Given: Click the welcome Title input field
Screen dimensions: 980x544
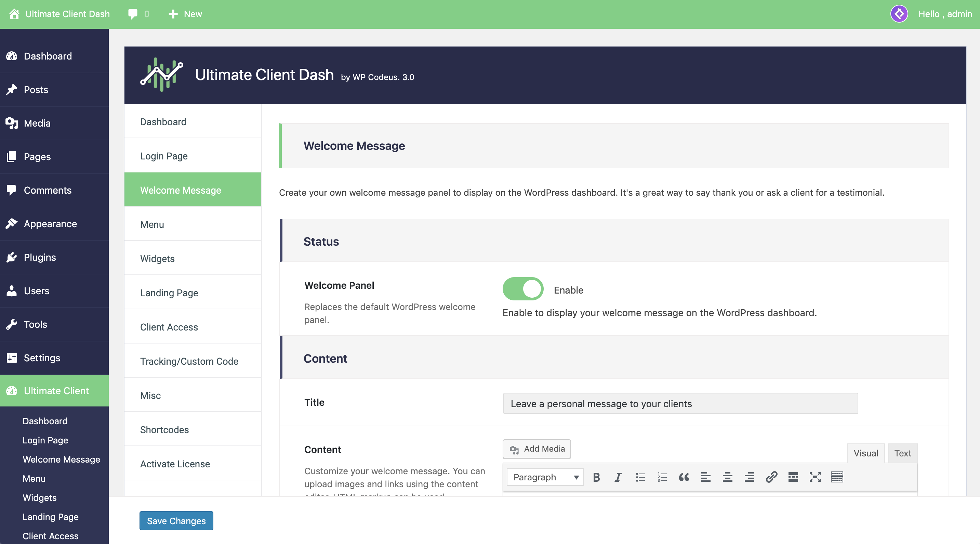Looking at the screenshot, I should tap(680, 403).
